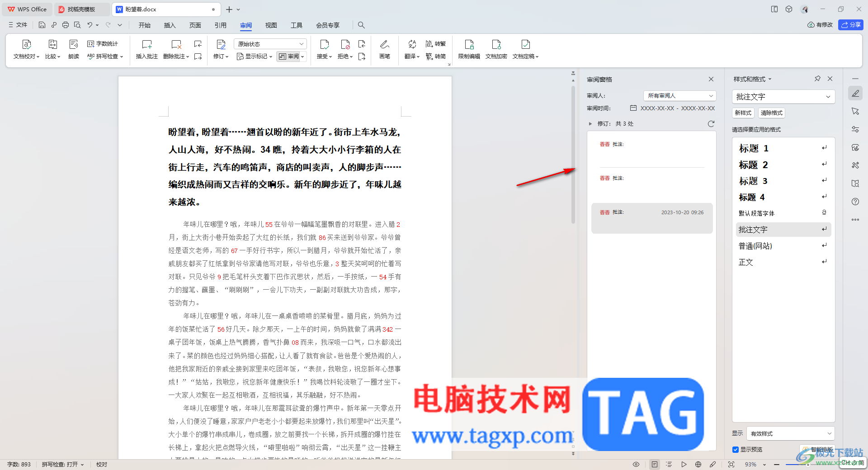Click the 新样式 button
868x470 pixels.
pos(743,113)
